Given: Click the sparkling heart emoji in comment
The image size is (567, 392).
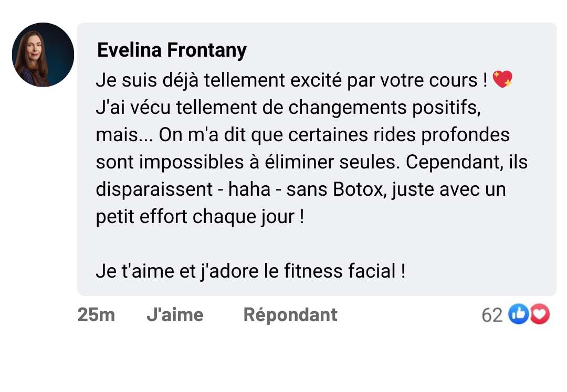Looking at the screenshot, I should click(x=502, y=80).
